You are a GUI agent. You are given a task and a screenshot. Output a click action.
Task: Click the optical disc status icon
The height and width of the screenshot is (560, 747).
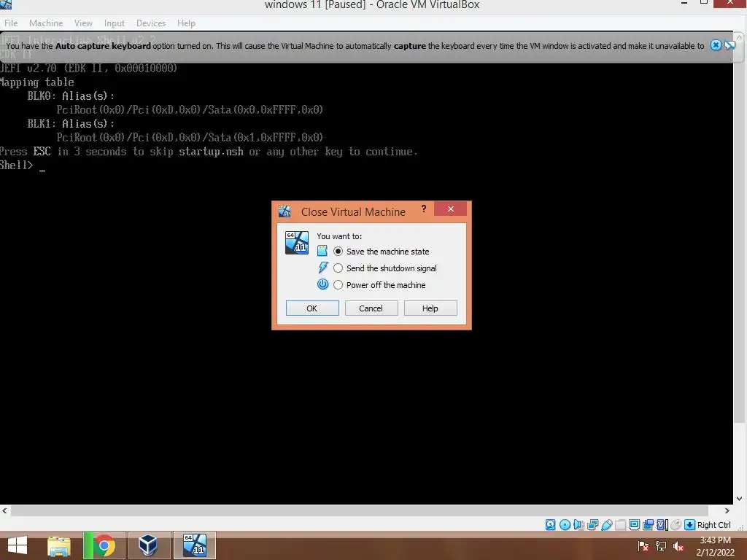click(x=565, y=525)
